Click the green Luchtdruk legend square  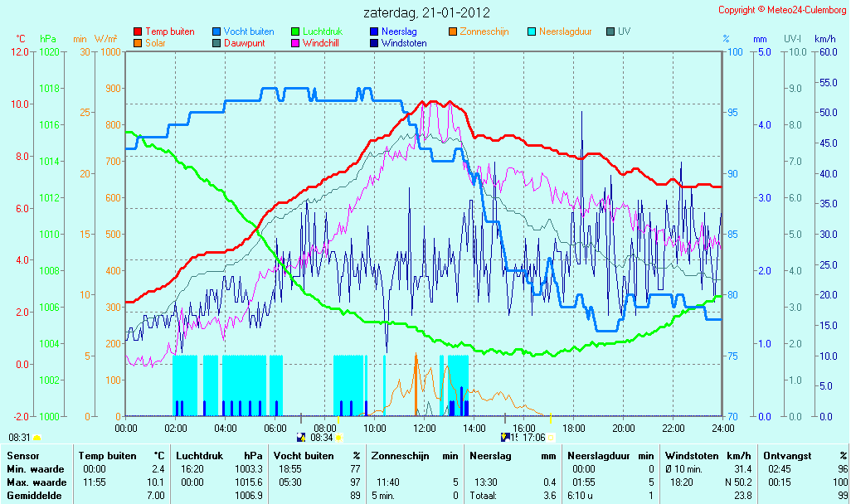click(295, 32)
